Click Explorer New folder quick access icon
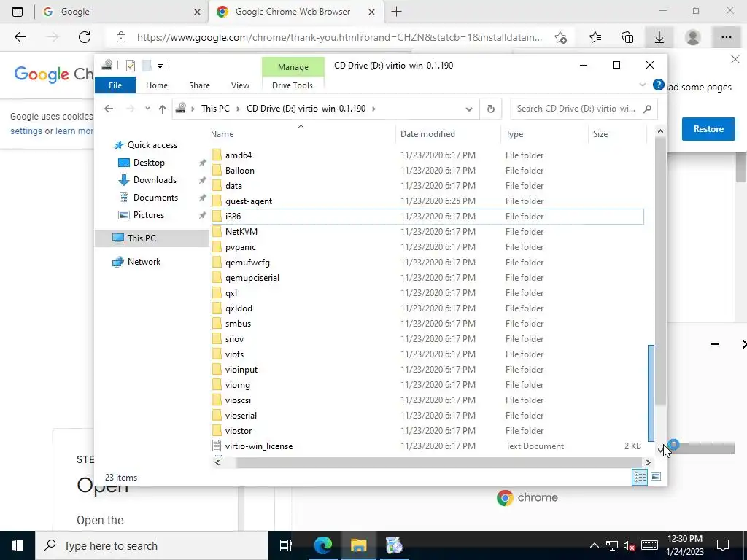The height and width of the screenshot is (560, 747). point(147,66)
